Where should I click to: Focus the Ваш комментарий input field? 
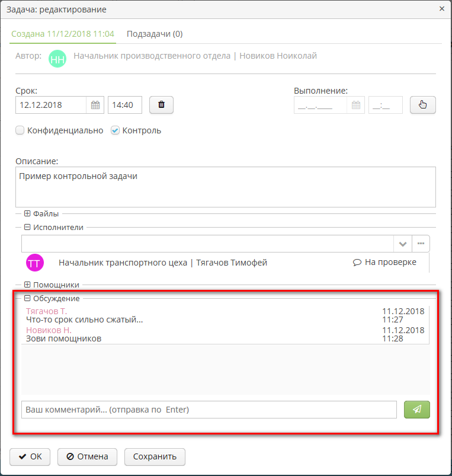pos(209,410)
